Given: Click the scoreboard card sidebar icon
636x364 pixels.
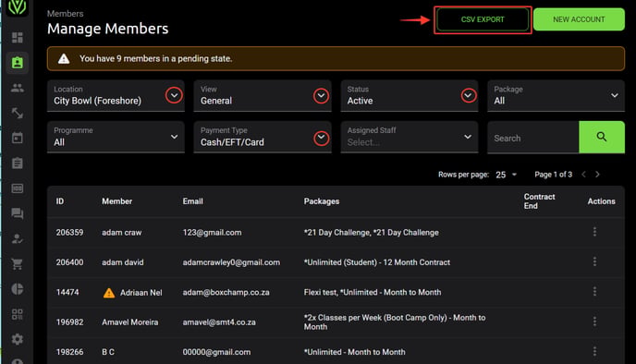Looking at the screenshot, I should pos(17,188).
